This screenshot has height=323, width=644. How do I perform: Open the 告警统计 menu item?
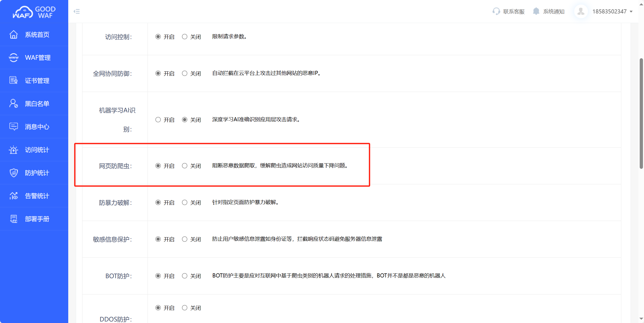pyautogui.click(x=37, y=196)
